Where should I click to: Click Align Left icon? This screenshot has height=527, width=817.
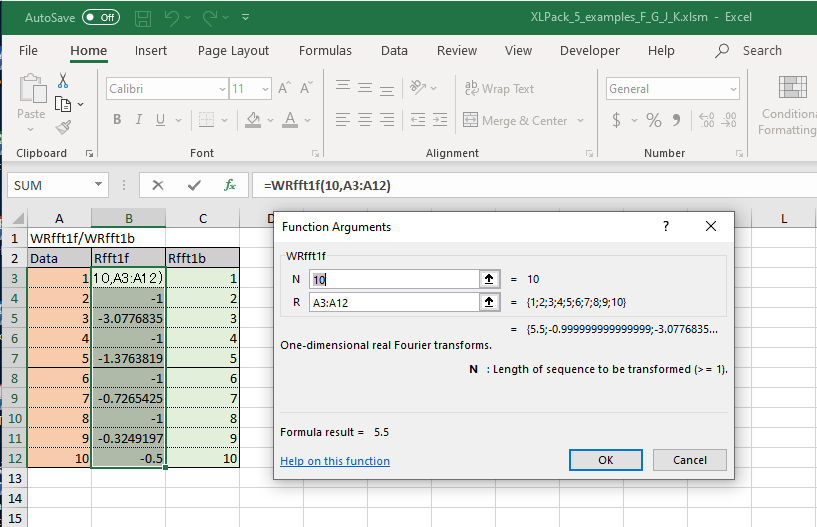click(342, 120)
